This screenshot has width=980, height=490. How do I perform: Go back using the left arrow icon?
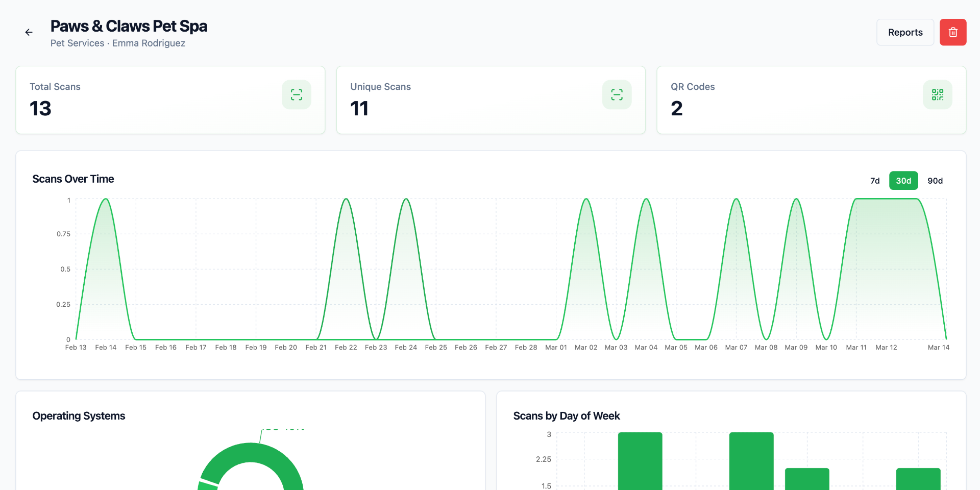pyautogui.click(x=29, y=32)
